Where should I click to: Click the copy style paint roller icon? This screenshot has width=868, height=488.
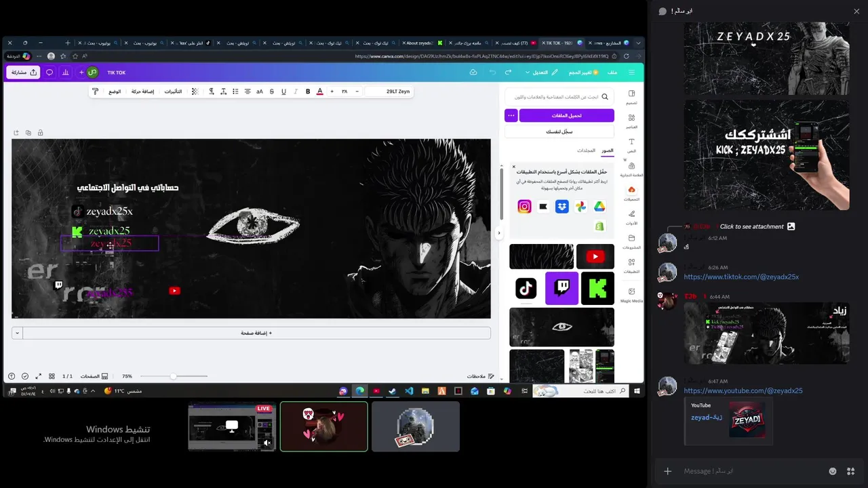click(x=95, y=91)
